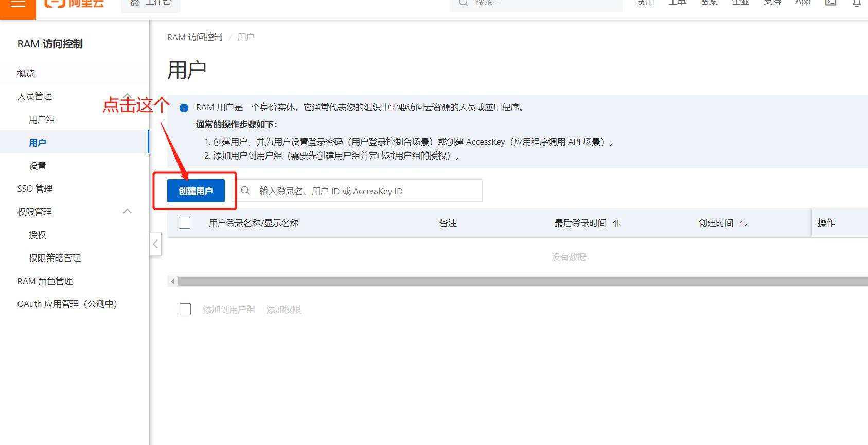868x445 pixels.
Task: Click the RAM 访问控制 sidebar title
Action: 50,44
